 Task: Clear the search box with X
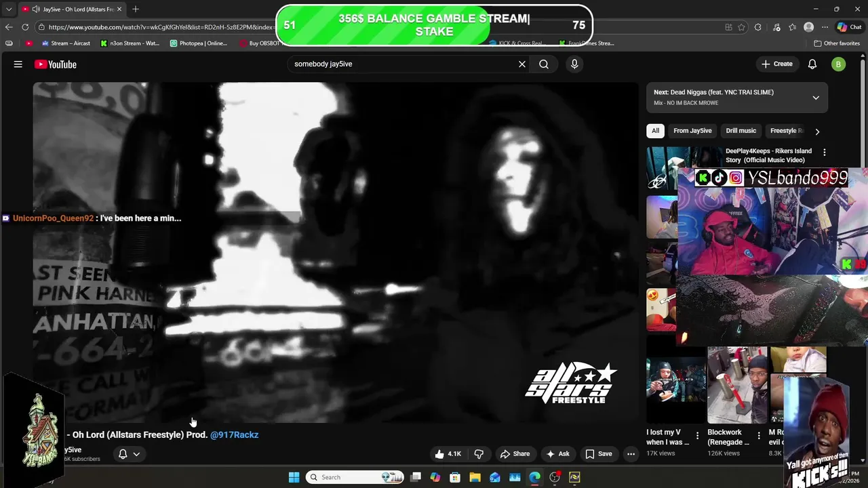[x=522, y=64]
